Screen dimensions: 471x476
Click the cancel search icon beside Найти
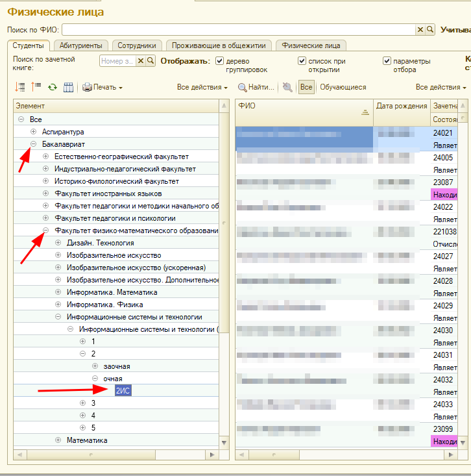[x=287, y=87]
